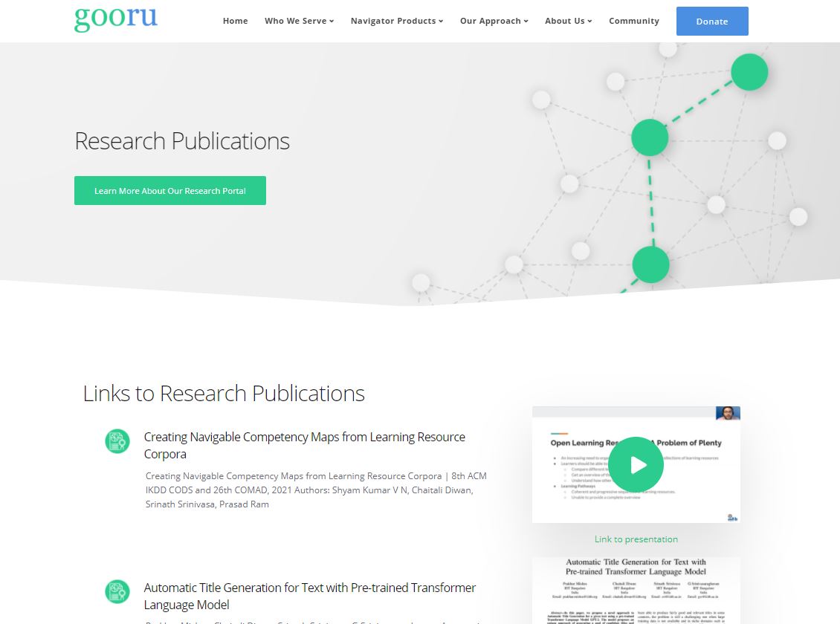Click Learn More About Our Research Portal

tap(169, 190)
